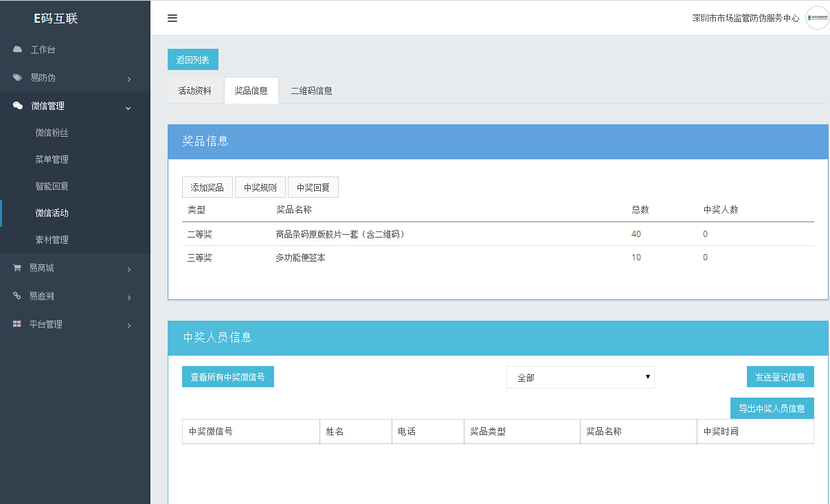830x504 pixels.
Task: Click the 添加奖品 button
Action: tap(207, 187)
